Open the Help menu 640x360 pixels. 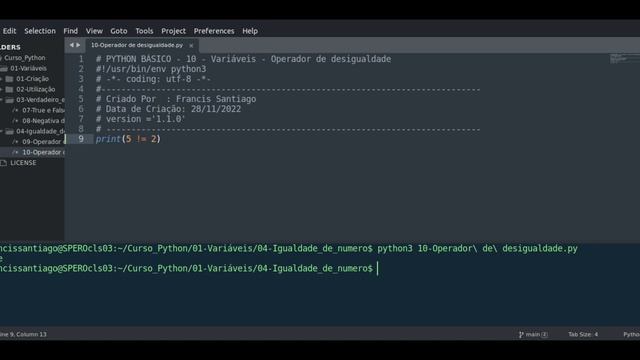(x=250, y=31)
